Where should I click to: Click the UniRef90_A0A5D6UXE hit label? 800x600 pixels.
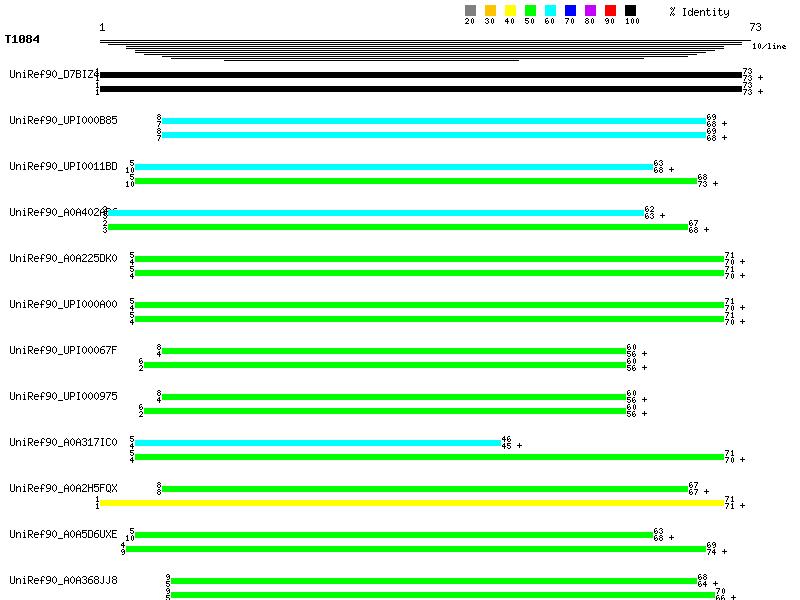click(x=63, y=534)
